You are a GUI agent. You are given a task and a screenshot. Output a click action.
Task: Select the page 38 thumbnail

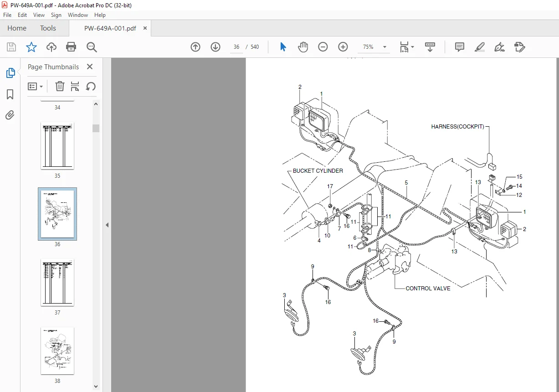pos(57,351)
